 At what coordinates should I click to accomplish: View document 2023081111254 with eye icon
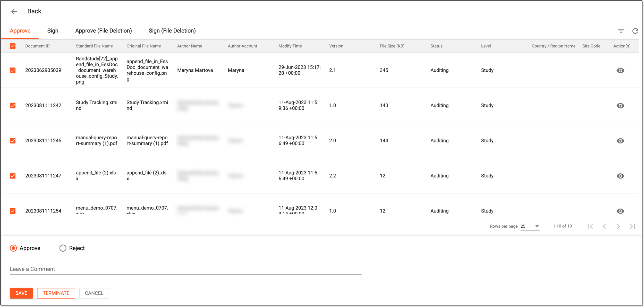(620, 211)
